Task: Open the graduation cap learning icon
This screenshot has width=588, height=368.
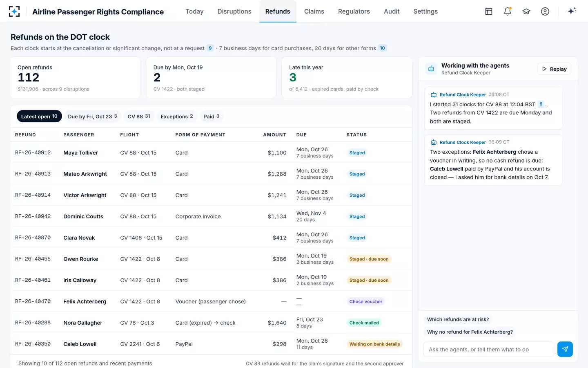Action: pyautogui.click(x=526, y=11)
